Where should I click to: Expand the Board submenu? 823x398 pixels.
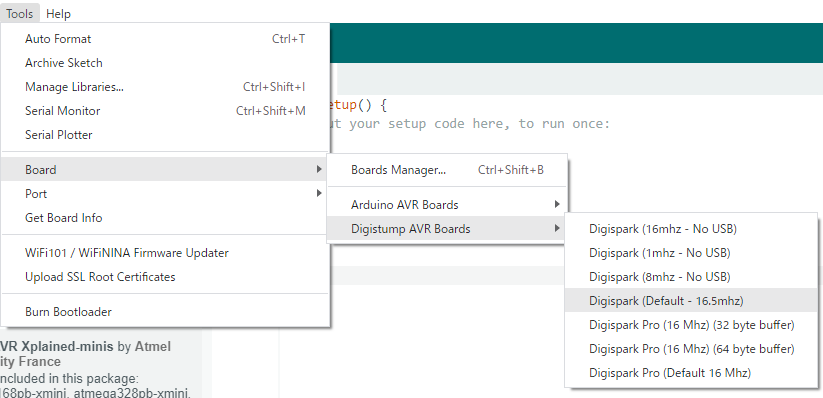165,170
